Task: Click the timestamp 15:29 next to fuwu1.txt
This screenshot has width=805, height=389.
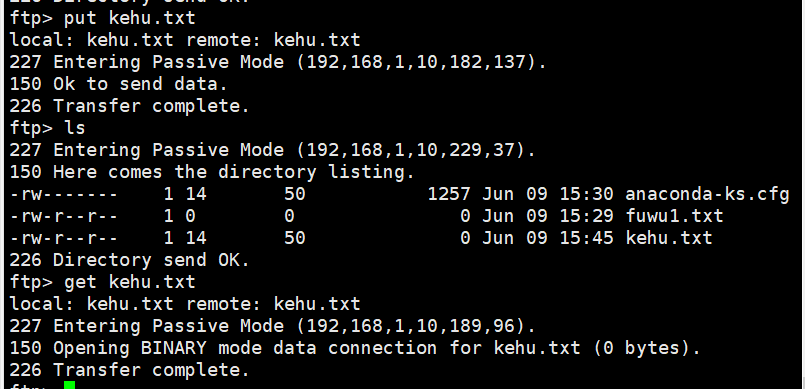Action: click(586, 216)
